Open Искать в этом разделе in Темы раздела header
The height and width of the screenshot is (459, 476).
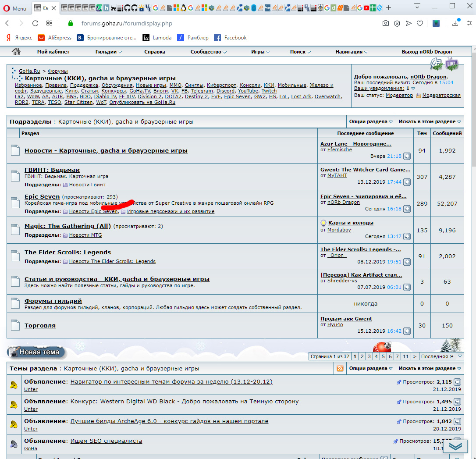(x=430, y=369)
